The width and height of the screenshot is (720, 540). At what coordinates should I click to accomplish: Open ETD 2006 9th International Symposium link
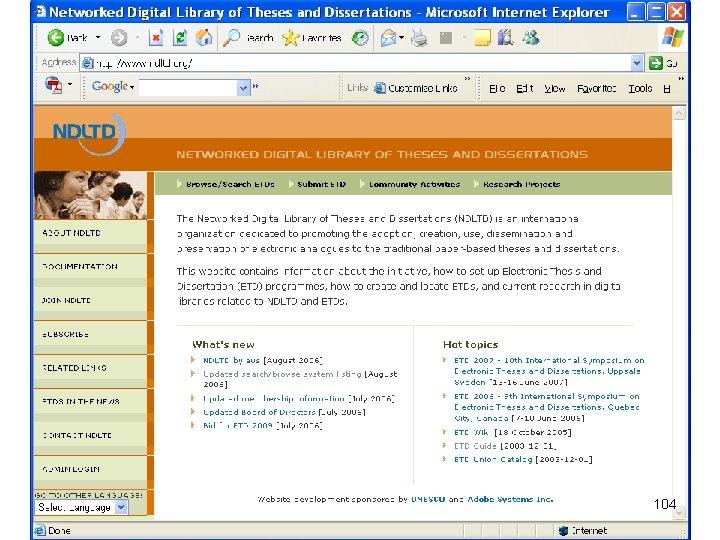tap(546, 407)
